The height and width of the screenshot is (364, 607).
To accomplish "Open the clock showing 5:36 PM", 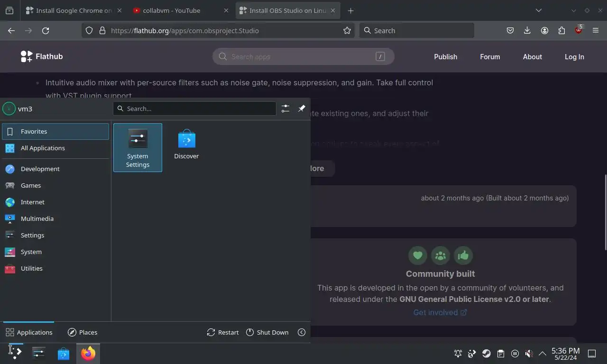I will click(565, 354).
